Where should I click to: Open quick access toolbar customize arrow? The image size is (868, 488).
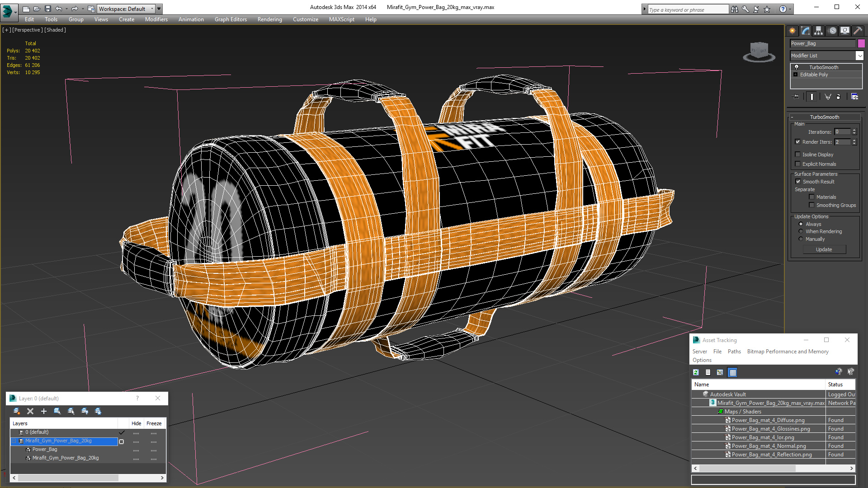(159, 9)
